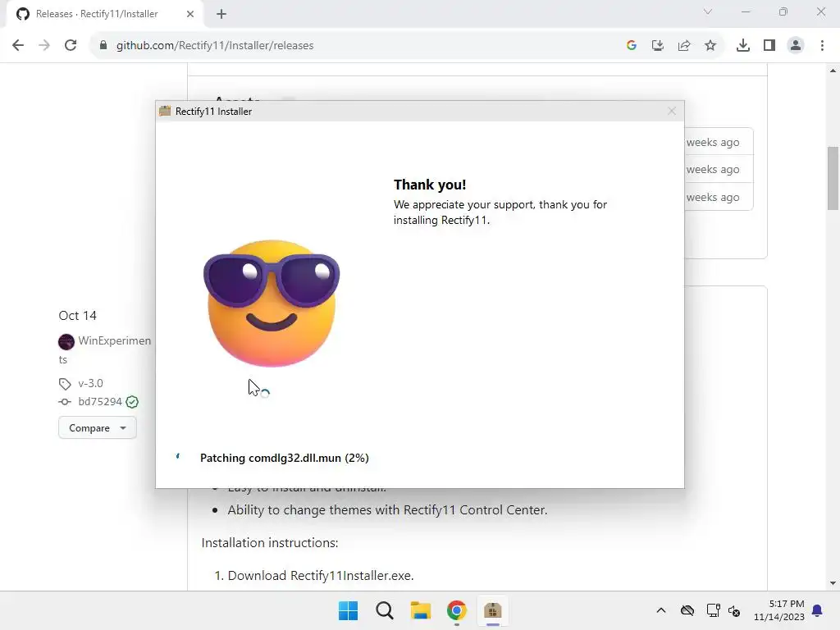
Task: Open the clock showing 5:17 PM
Action: 779,610
